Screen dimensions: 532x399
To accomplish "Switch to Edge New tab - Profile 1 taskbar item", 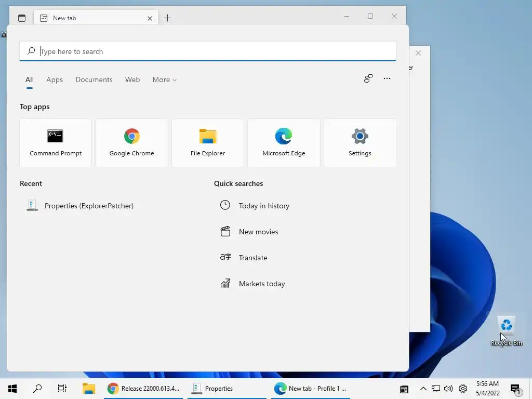I will coord(311,389).
